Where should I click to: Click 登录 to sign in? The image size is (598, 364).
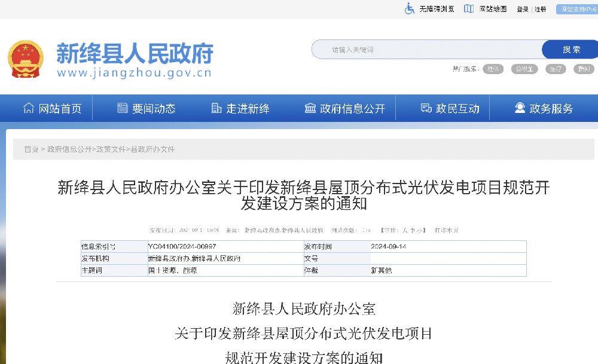click(521, 9)
